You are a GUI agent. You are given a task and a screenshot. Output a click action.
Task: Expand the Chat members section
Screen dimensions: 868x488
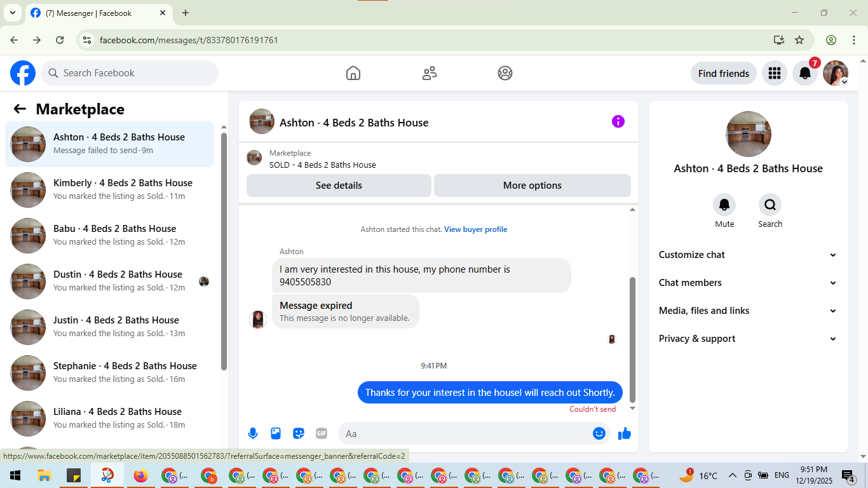pos(749,283)
